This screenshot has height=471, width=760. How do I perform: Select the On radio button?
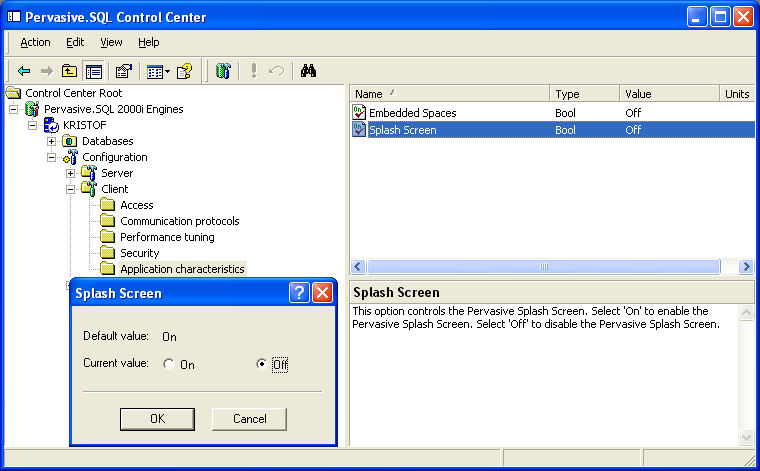click(169, 364)
